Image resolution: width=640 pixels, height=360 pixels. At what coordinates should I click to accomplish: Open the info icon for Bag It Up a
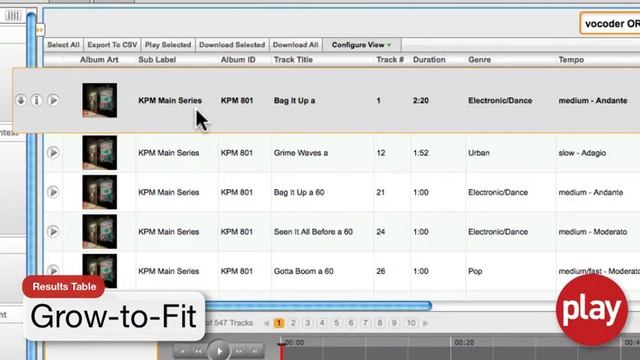tap(37, 100)
